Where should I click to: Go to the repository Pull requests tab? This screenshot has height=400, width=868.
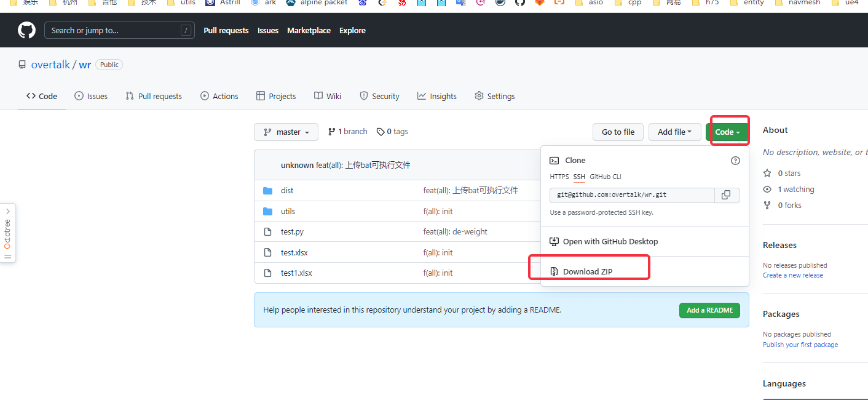[154, 96]
